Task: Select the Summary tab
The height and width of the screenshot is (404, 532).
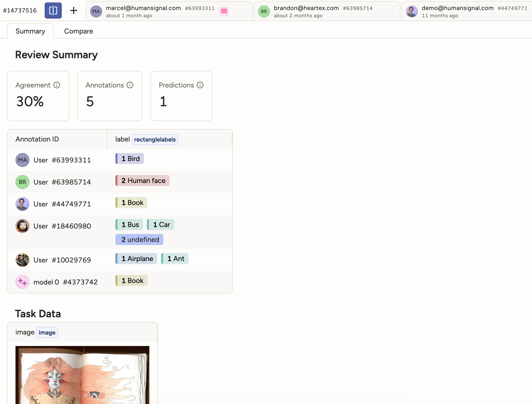Action: tap(30, 31)
